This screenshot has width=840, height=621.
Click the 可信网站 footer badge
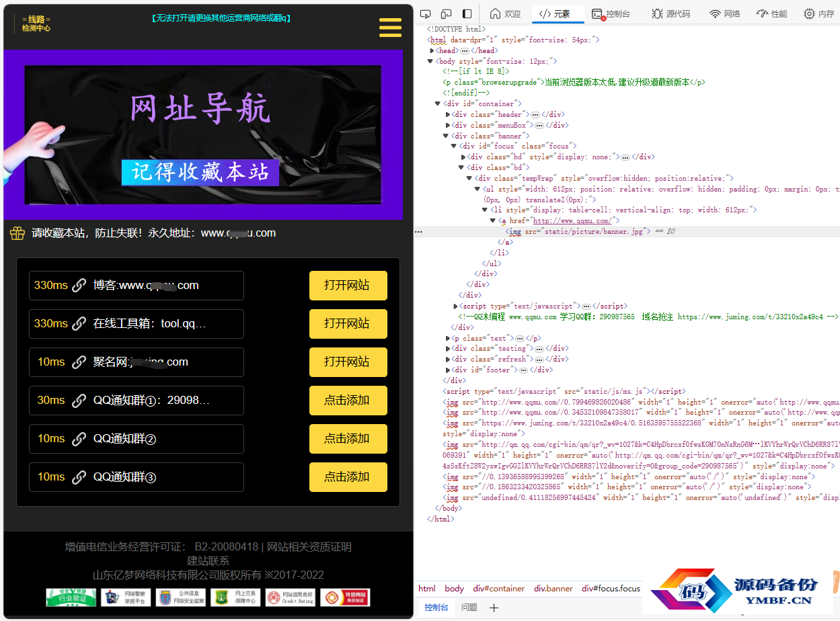click(x=345, y=597)
